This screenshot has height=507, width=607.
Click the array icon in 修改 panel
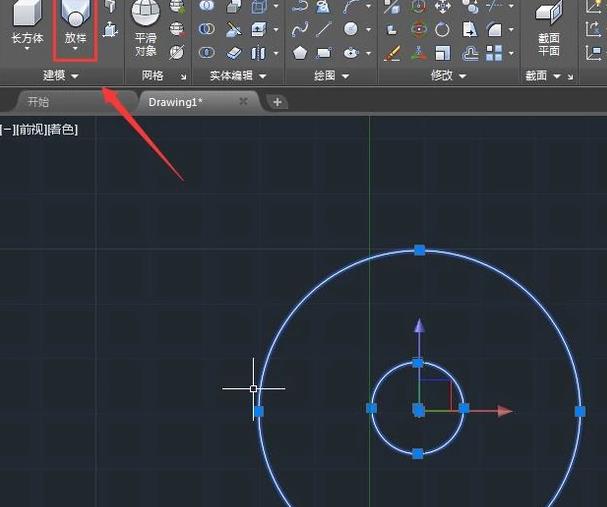click(x=493, y=52)
